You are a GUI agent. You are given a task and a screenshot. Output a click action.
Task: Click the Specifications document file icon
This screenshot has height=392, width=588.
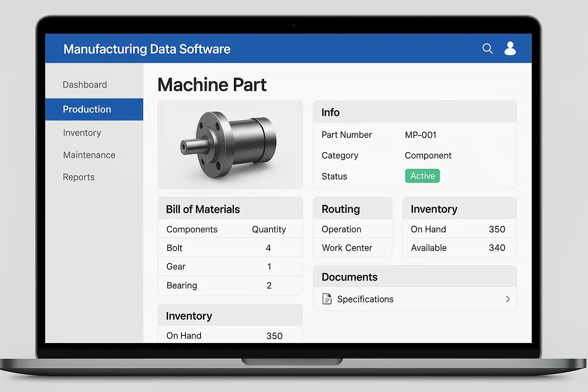click(327, 299)
